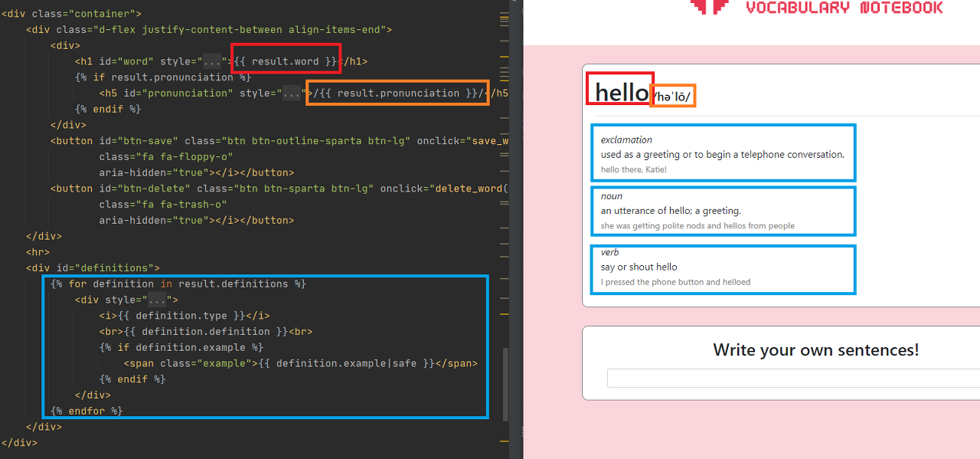Click the editor's vertical scrollbar thumb
This screenshot has width=980, height=459.
pyautogui.click(x=505, y=383)
